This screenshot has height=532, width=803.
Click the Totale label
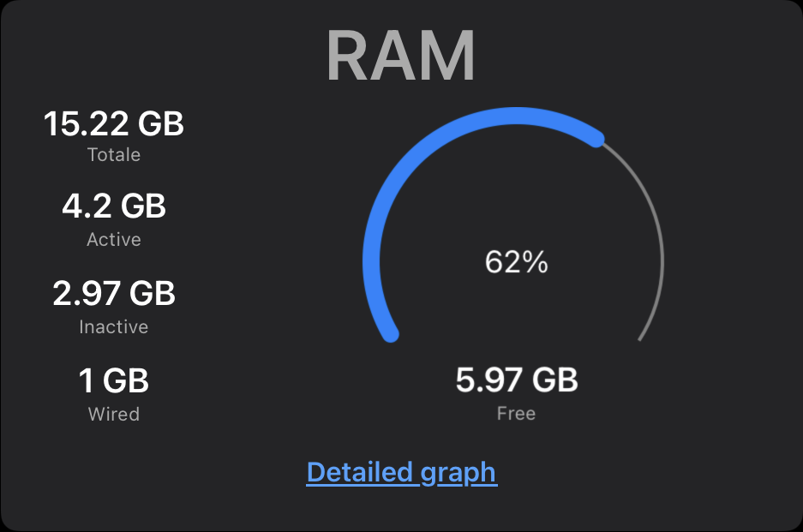click(x=114, y=155)
